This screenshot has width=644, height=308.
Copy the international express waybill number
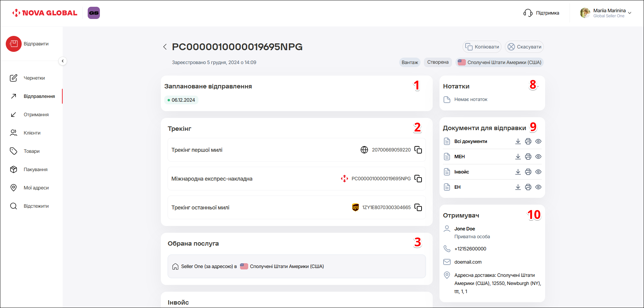pos(418,179)
